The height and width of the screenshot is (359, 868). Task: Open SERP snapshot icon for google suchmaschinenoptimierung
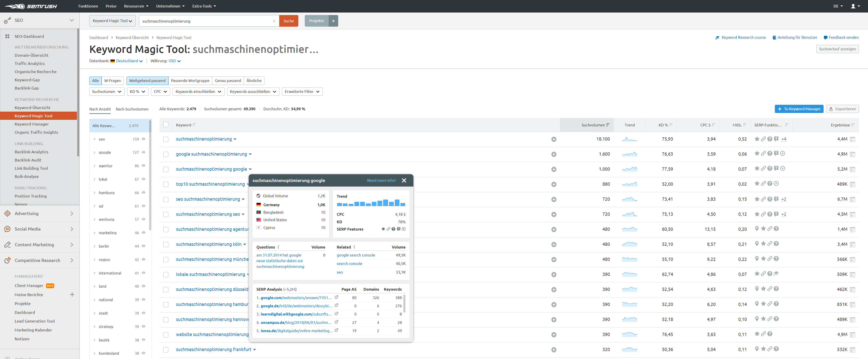(x=852, y=154)
